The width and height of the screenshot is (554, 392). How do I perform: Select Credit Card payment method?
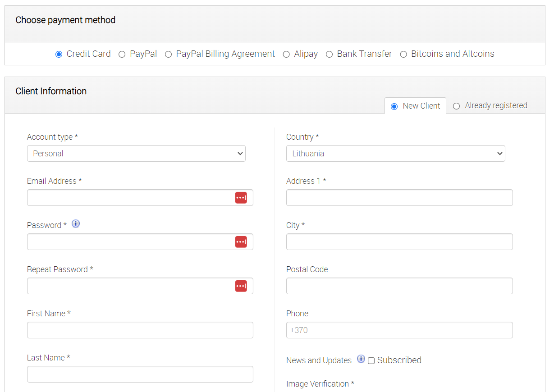click(59, 54)
